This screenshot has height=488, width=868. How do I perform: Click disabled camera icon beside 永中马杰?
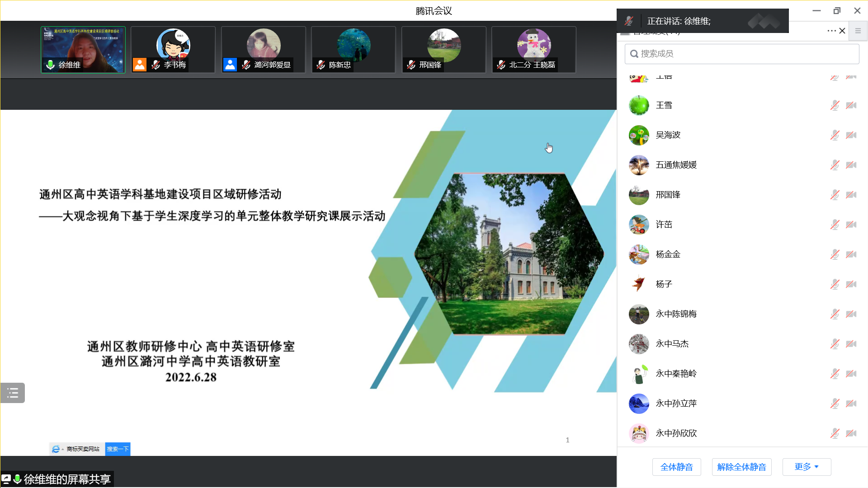pos(851,344)
